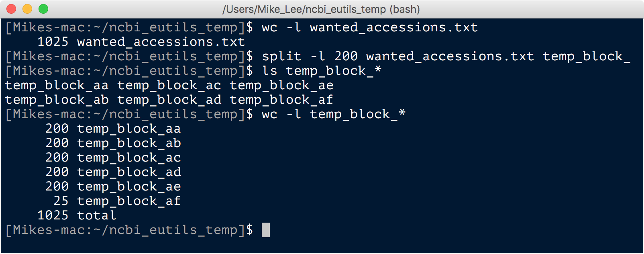The width and height of the screenshot is (644, 254).
Task: Click temp_block_ac in ls output
Action: click(x=169, y=85)
